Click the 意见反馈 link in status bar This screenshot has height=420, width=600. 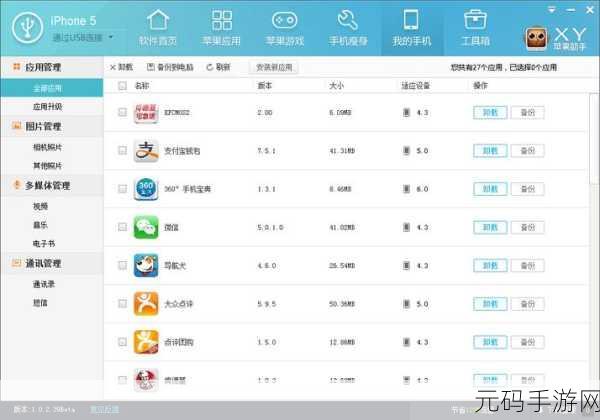point(104,410)
